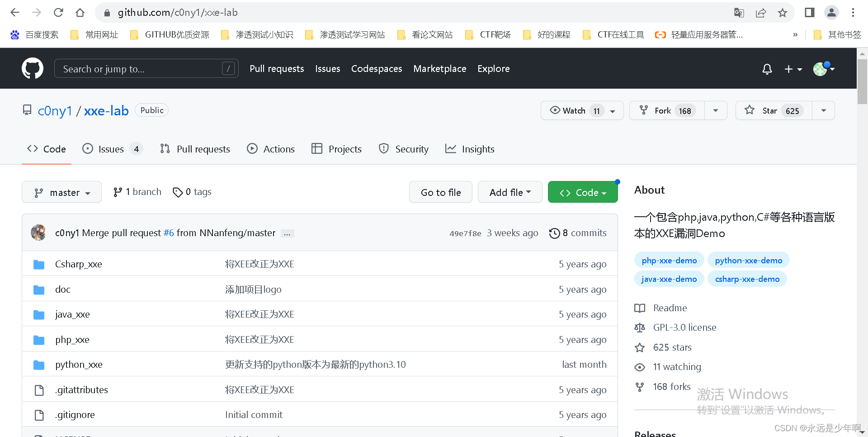The height and width of the screenshot is (437, 868).
Task: Select the python-xxe-demo topic tag
Action: [x=749, y=260]
